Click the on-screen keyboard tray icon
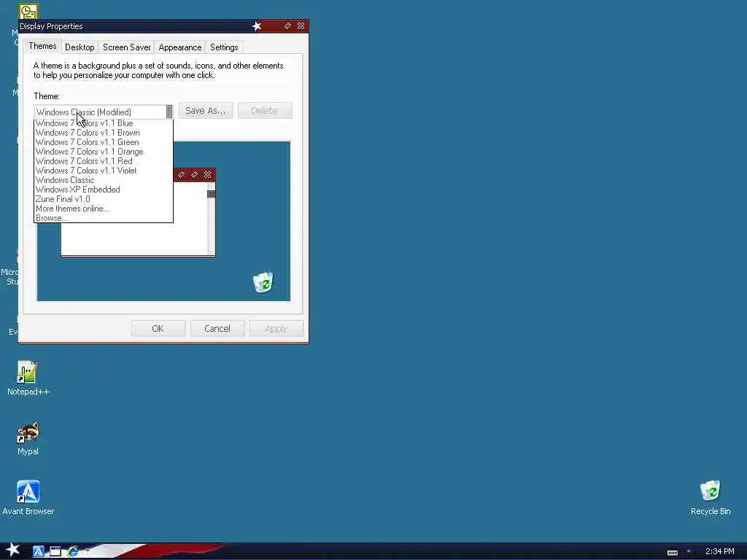Image resolution: width=747 pixels, height=560 pixels. point(672,553)
